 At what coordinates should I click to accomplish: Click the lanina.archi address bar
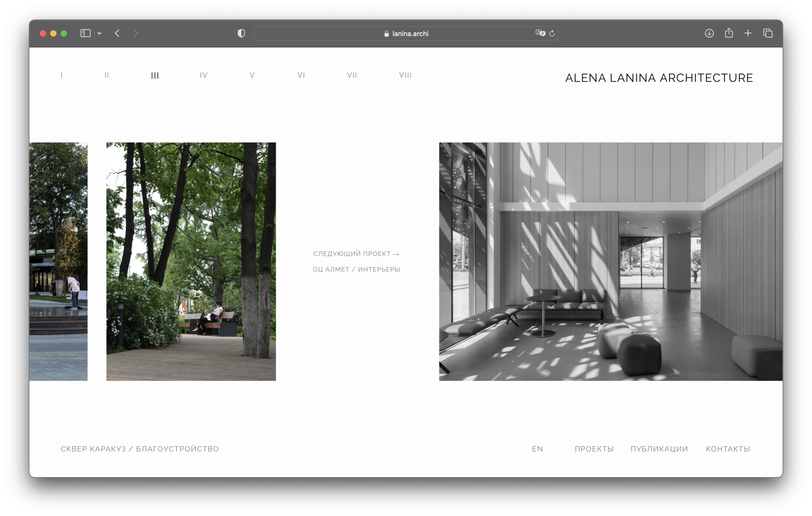(x=406, y=33)
